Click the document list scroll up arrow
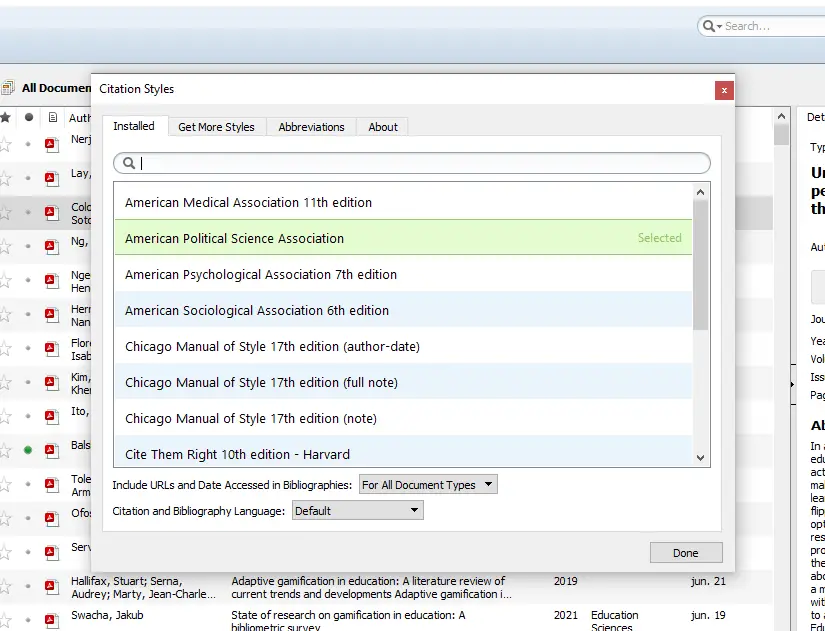The image size is (825, 631). (781, 116)
